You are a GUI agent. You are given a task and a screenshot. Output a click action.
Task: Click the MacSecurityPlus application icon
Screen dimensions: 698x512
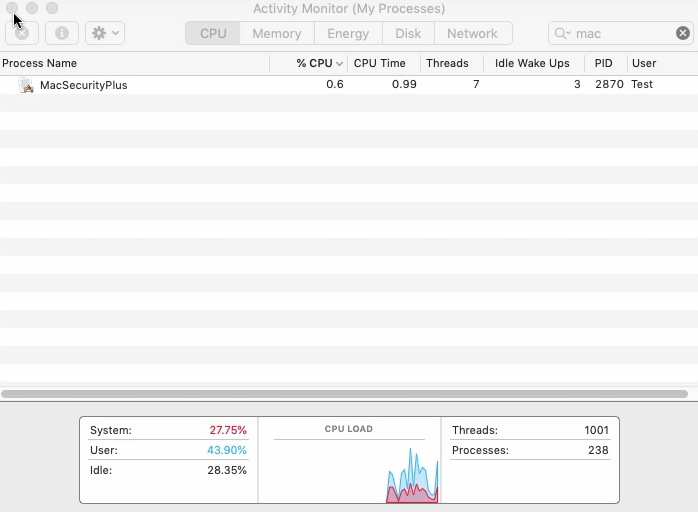point(26,85)
